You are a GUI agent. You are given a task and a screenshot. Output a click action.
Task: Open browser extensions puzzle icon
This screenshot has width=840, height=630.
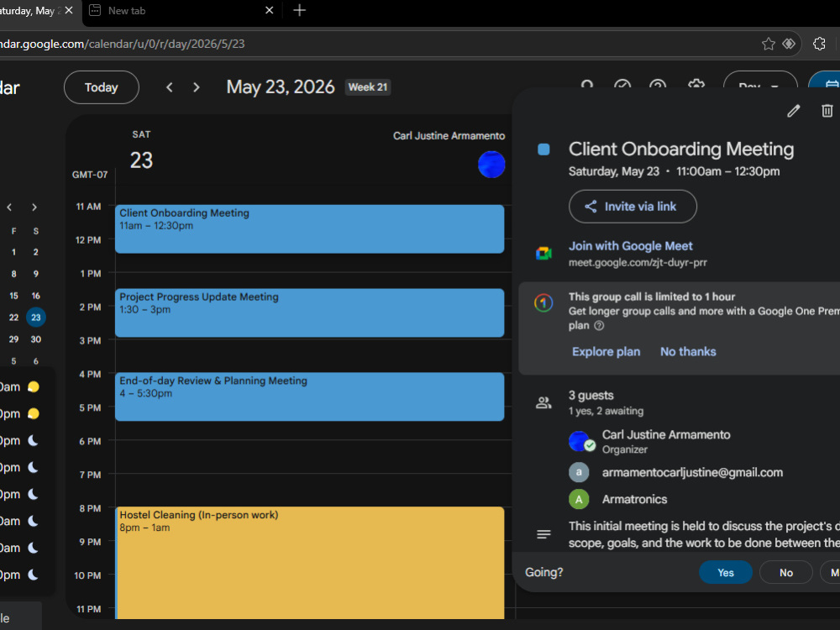pyautogui.click(x=819, y=44)
